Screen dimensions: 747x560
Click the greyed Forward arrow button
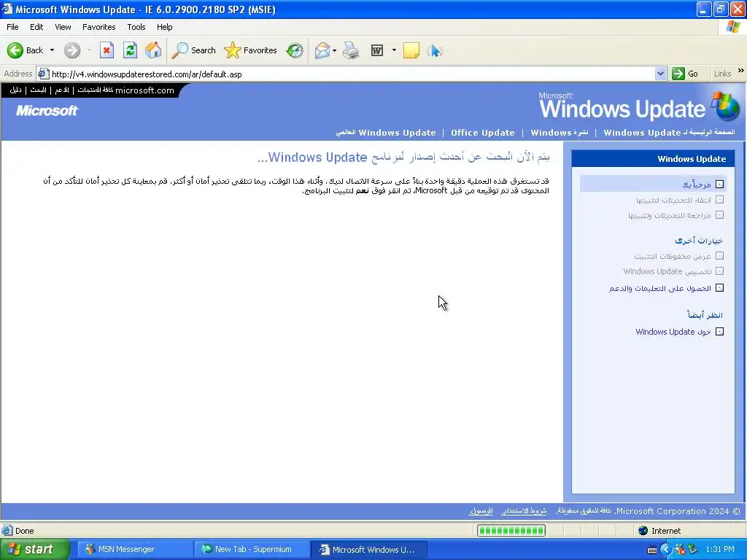72,50
